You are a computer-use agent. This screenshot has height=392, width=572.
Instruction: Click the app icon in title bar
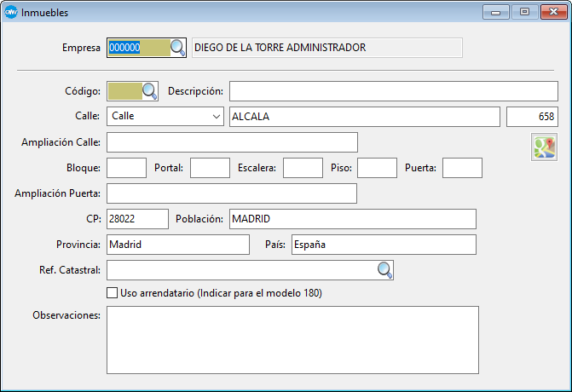point(10,13)
